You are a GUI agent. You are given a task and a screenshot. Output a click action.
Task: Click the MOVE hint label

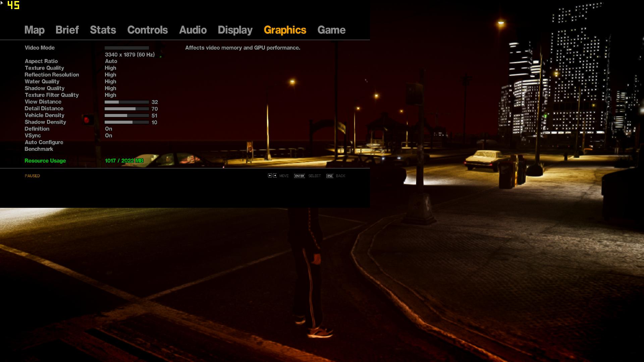[284, 176]
